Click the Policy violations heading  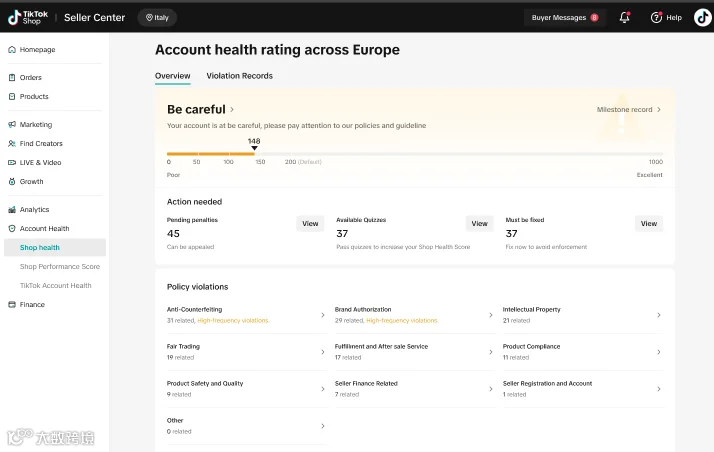pos(198,287)
